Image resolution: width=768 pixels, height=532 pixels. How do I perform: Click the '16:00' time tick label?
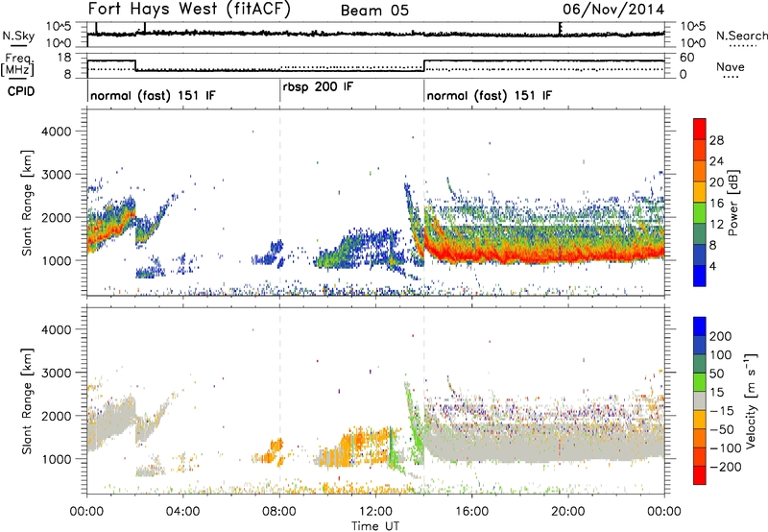tap(471, 512)
